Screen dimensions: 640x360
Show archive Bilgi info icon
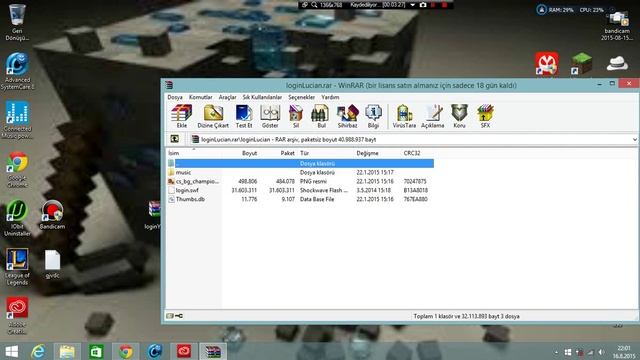click(x=373, y=116)
